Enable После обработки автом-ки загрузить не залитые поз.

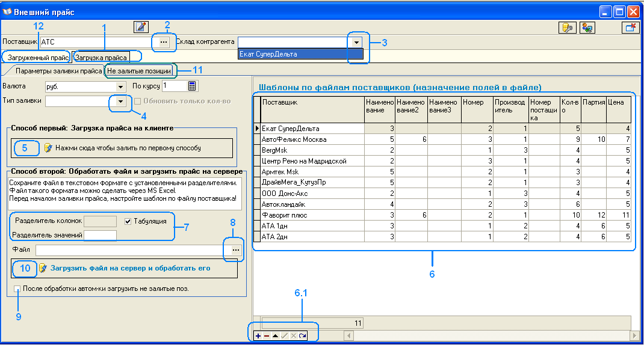17,289
